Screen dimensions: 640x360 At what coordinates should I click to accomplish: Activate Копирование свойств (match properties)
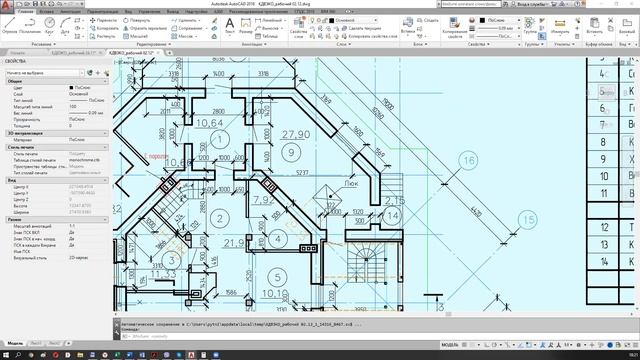tap(455, 27)
